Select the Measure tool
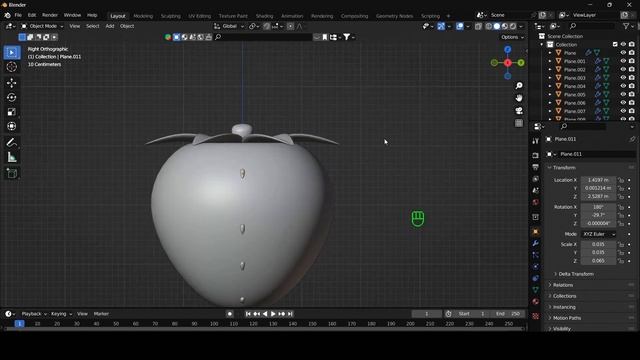This screenshot has height=360, width=640. click(x=12, y=157)
